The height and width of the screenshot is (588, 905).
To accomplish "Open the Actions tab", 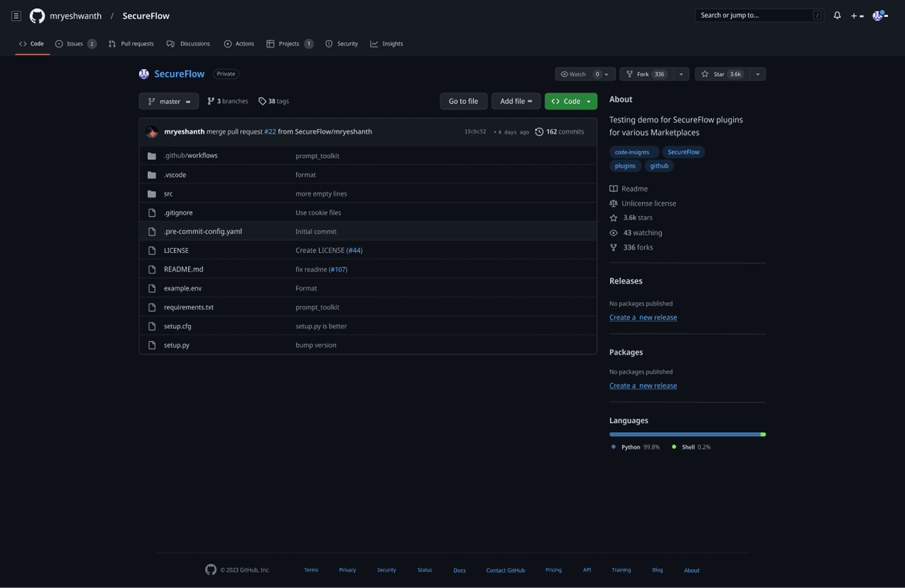I will (239, 43).
